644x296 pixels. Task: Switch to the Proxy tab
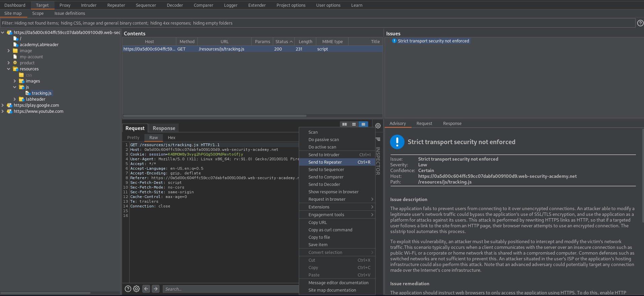[65, 5]
